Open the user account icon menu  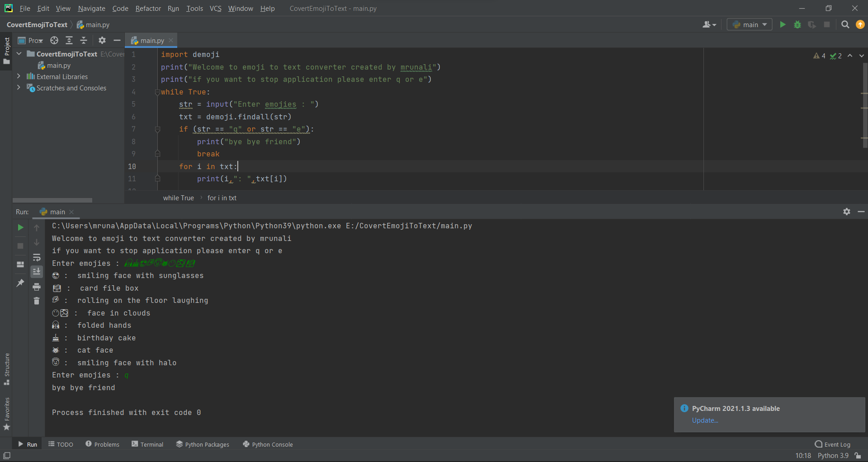pyautogui.click(x=709, y=24)
